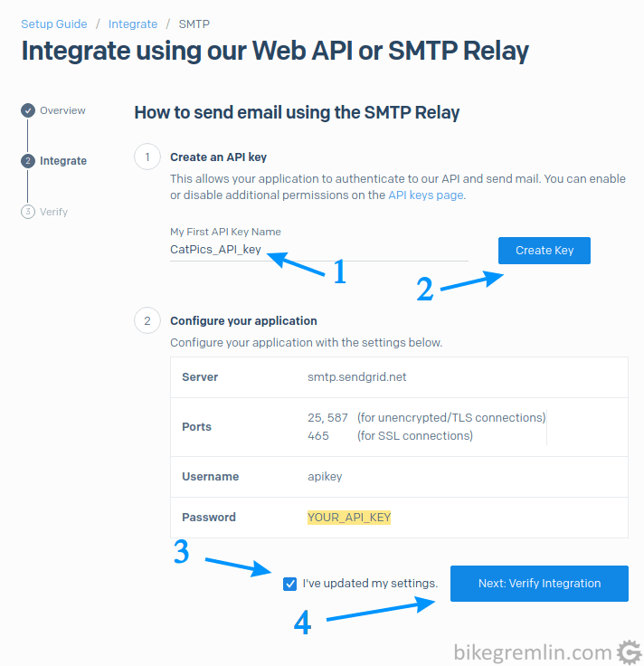
Task: Click the circled number 2 step icon
Action: click(x=147, y=320)
